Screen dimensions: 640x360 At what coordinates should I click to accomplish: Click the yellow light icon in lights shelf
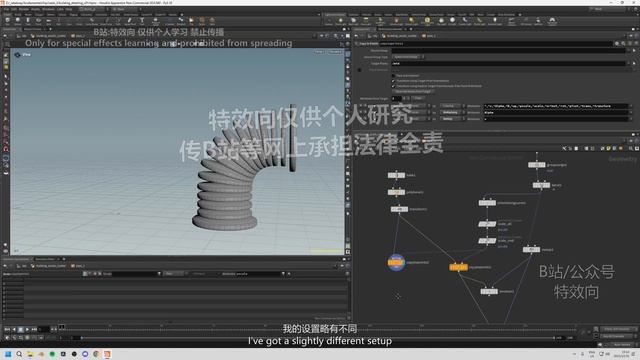pyautogui.click(x=427, y=20)
